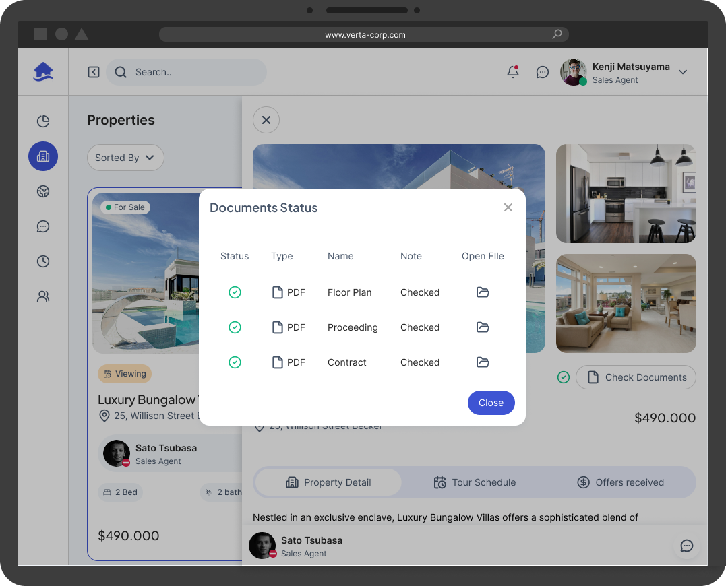Open the kitchen photo thumbnail
Screen dimensions: 728x586
point(626,193)
